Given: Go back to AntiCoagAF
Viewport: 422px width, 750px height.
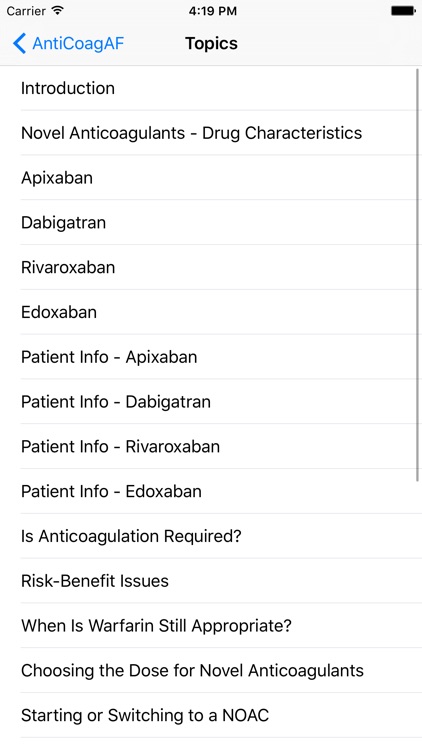Looking at the screenshot, I should [x=68, y=44].
